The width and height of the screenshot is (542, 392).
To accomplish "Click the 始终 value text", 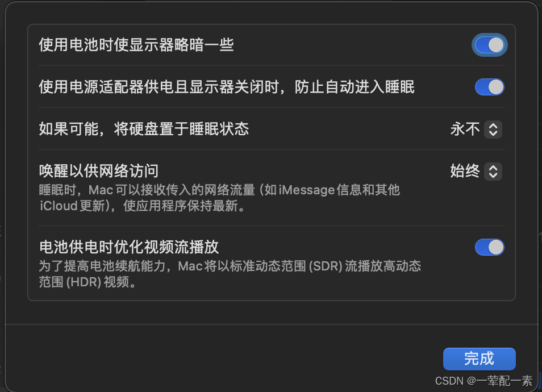I will (465, 172).
